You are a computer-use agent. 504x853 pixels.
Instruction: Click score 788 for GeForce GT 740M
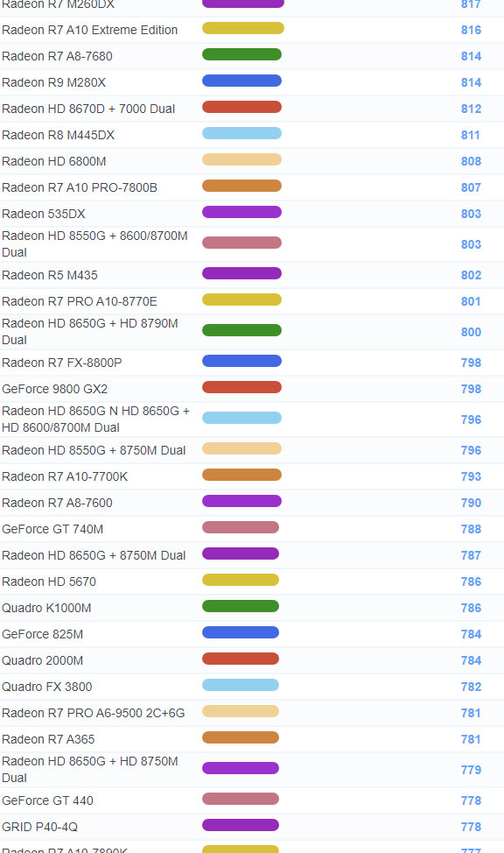pos(471,529)
